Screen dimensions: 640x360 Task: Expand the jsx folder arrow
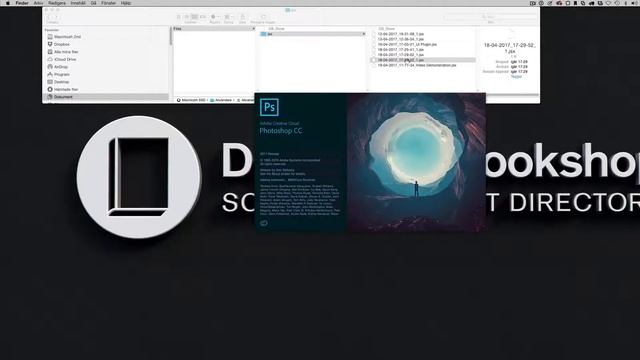(x=363, y=34)
